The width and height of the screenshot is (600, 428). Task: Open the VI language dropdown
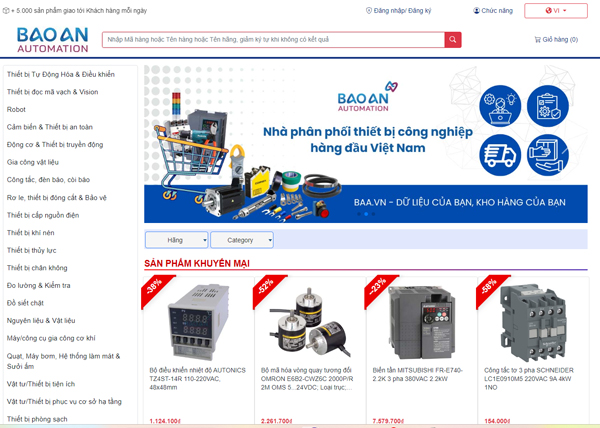coord(556,11)
